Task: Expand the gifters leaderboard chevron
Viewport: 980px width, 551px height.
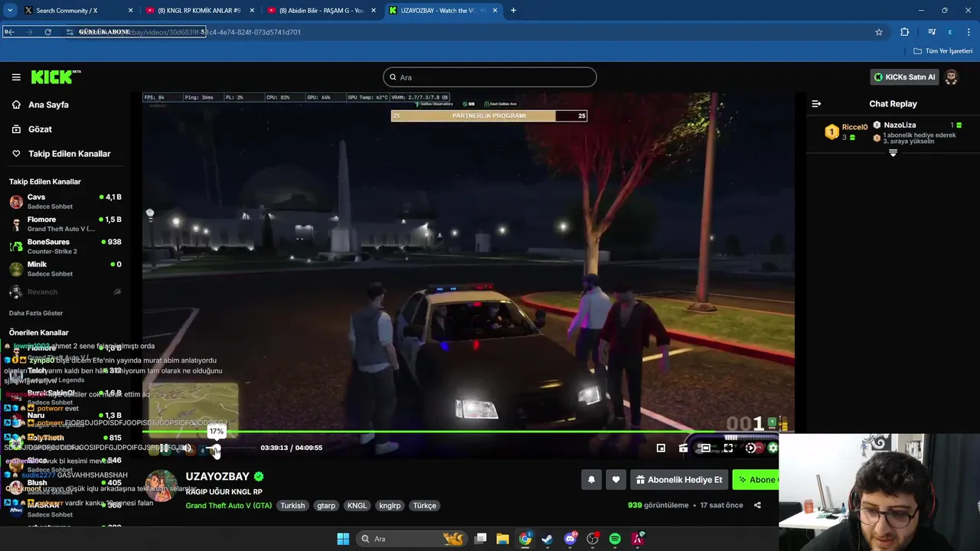Action: (x=893, y=153)
